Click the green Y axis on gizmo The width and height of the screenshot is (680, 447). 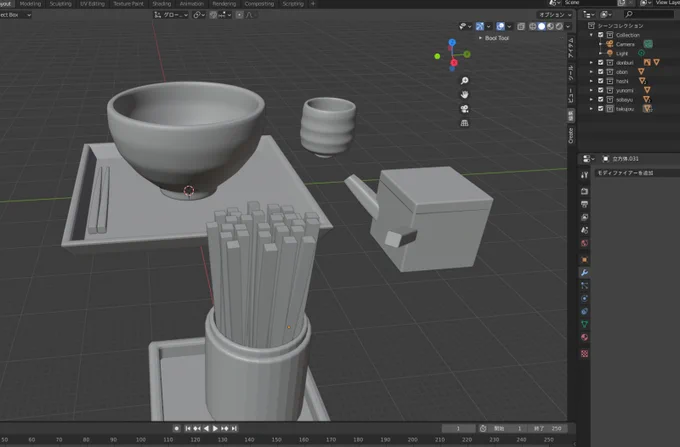click(467, 54)
